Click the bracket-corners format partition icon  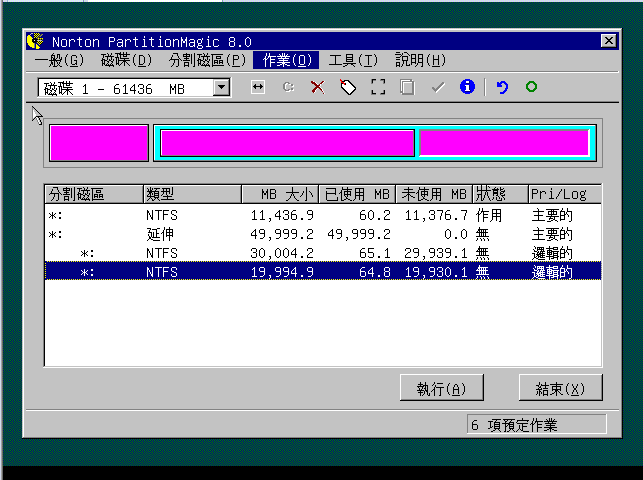tap(378, 87)
